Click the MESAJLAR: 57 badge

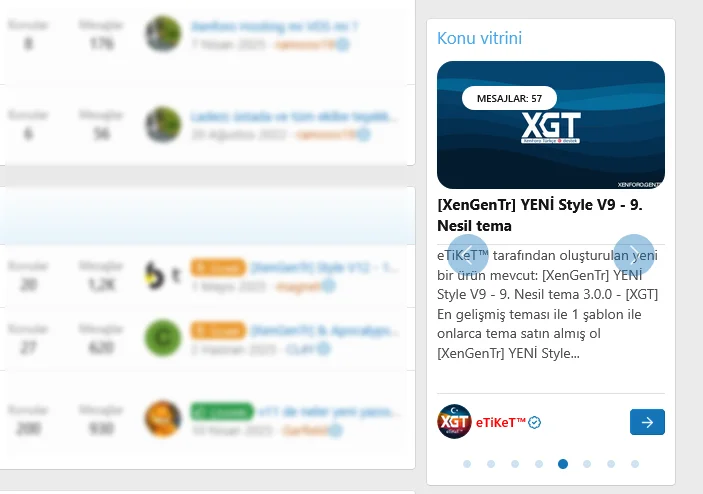pyautogui.click(x=509, y=98)
